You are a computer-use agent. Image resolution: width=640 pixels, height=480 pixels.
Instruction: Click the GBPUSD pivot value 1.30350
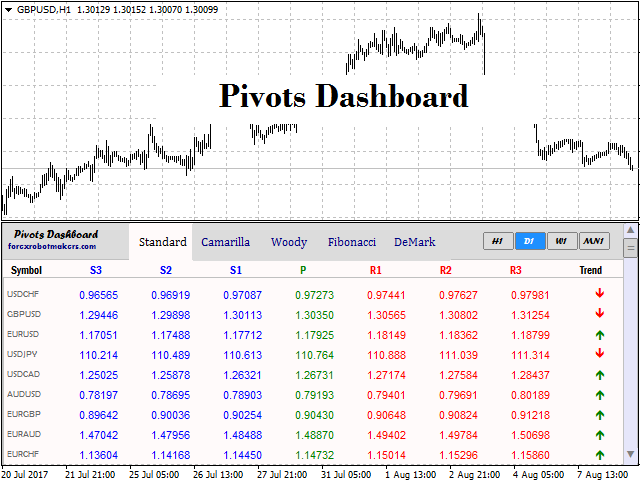pyautogui.click(x=302, y=315)
